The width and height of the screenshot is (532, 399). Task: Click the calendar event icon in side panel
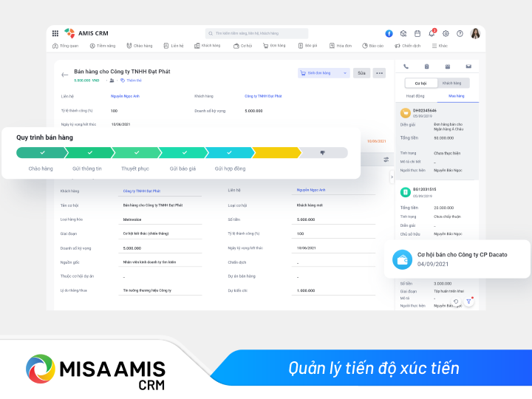tap(448, 66)
